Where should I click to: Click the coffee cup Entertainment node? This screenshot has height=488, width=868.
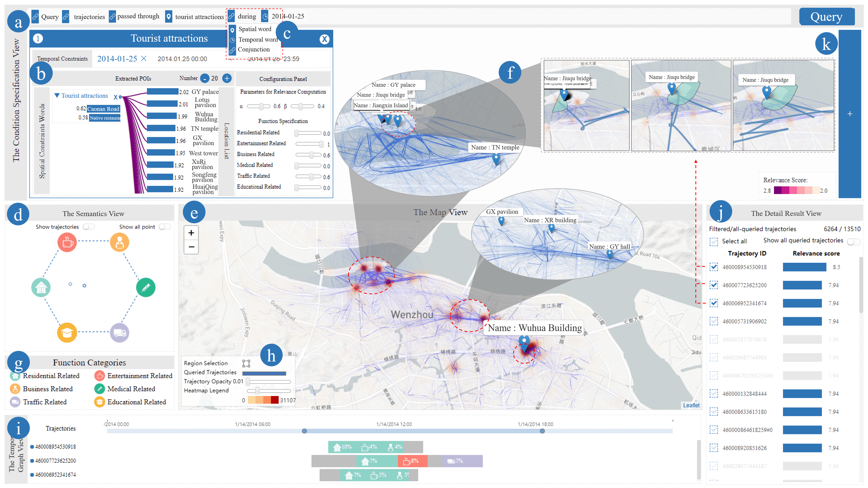67,242
